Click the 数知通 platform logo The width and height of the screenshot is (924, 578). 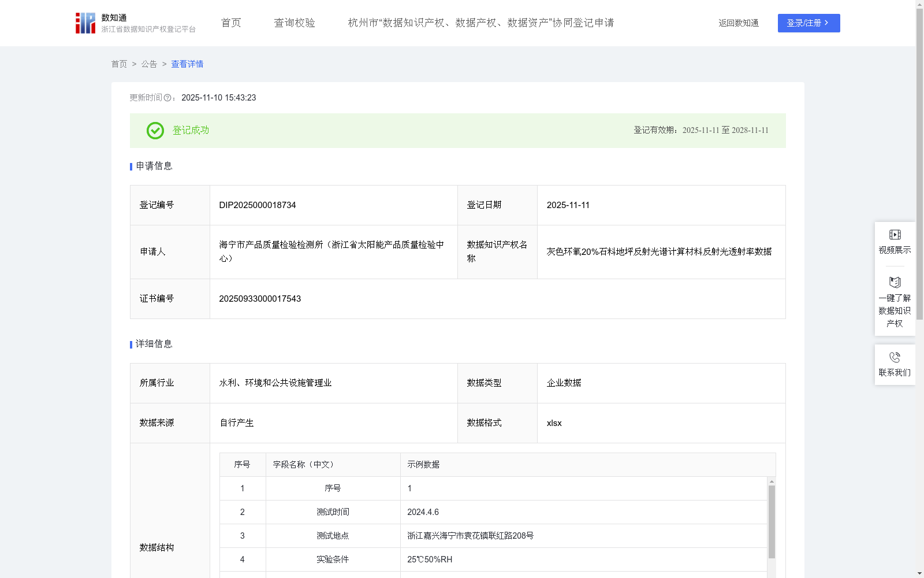(x=85, y=23)
